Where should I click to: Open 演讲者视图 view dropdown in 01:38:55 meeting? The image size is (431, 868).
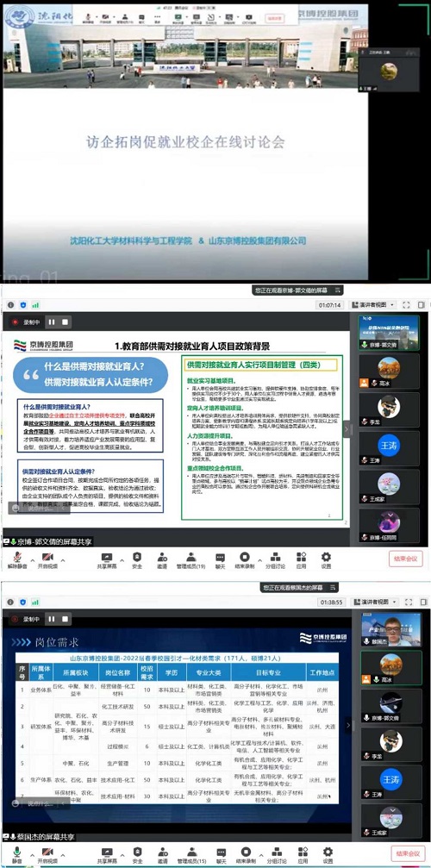(373, 602)
